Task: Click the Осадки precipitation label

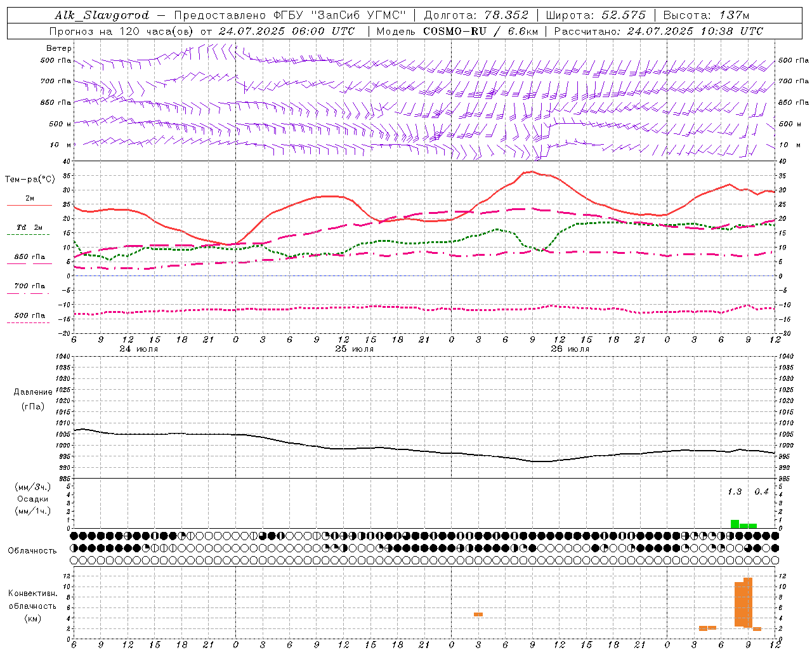Action: [x=33, y=499]
